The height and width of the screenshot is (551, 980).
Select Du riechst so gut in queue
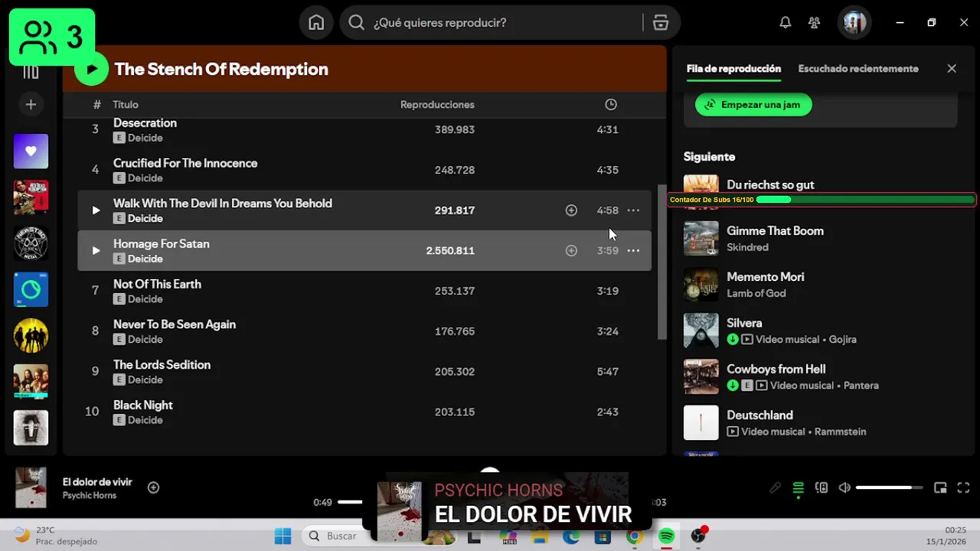point(770,184)
